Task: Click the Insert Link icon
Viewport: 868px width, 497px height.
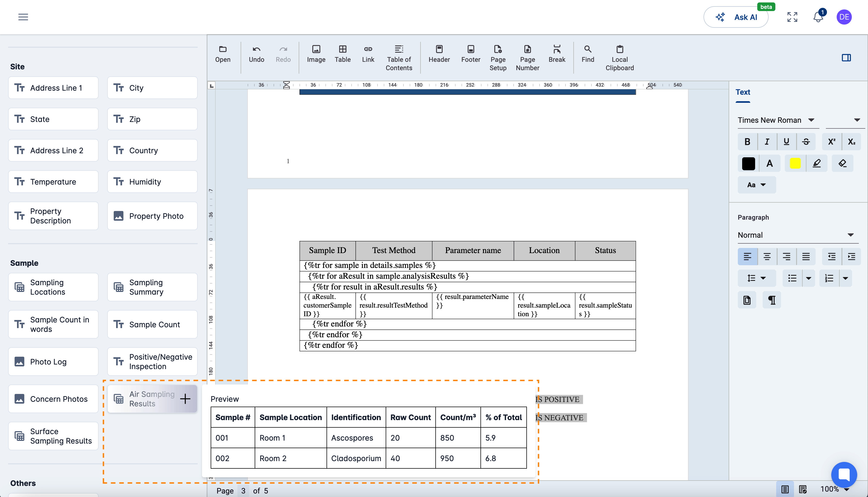Action: (367, 54)
